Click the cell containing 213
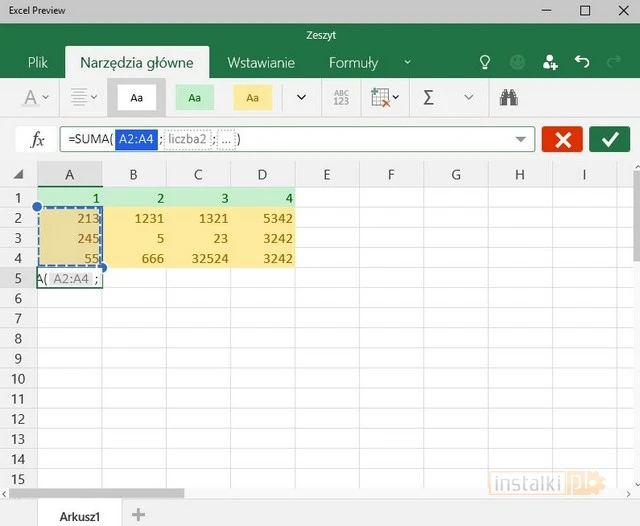The image size is (640, 526). (x=70, y=218)
